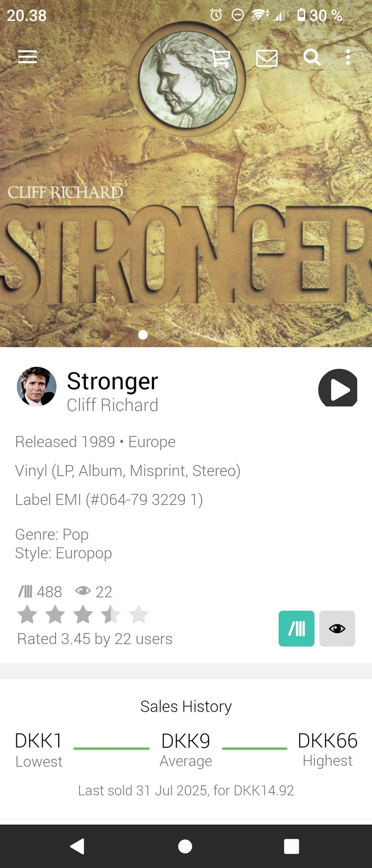Screen dimensions: 372x868
Task: Open the hamburger navigation menu
Action: 28,57
